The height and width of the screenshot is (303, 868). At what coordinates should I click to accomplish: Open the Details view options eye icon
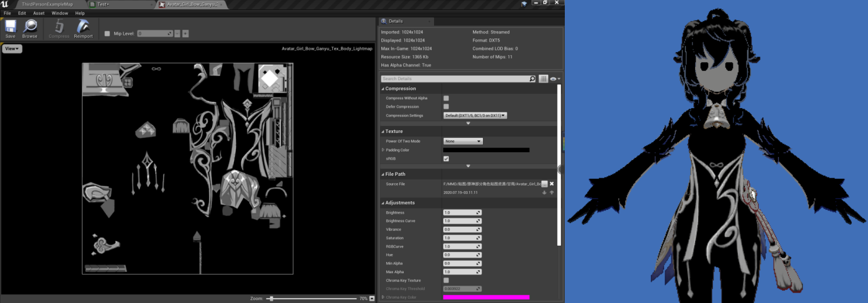coord(555,79)
